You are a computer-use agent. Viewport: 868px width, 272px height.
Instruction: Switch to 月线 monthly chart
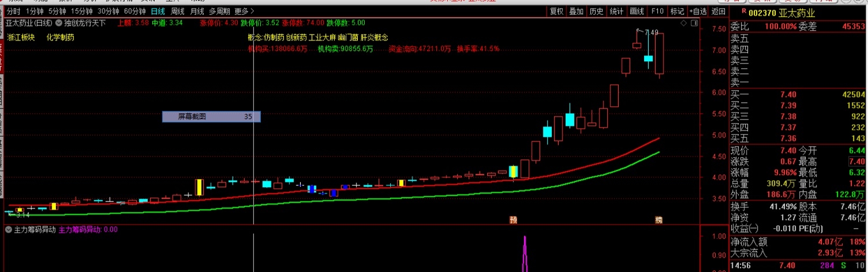[197, 11]
